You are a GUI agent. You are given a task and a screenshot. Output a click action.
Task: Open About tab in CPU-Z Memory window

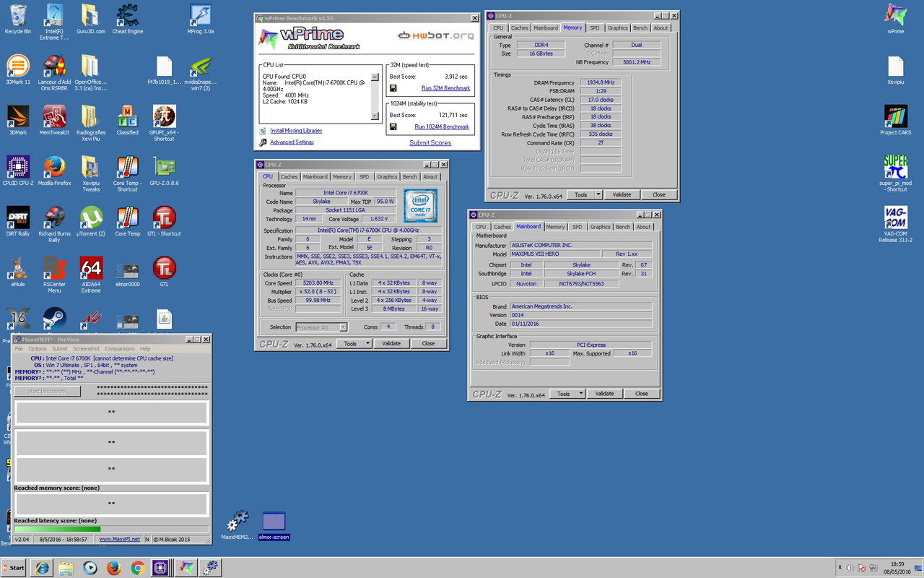pos(661,27)
